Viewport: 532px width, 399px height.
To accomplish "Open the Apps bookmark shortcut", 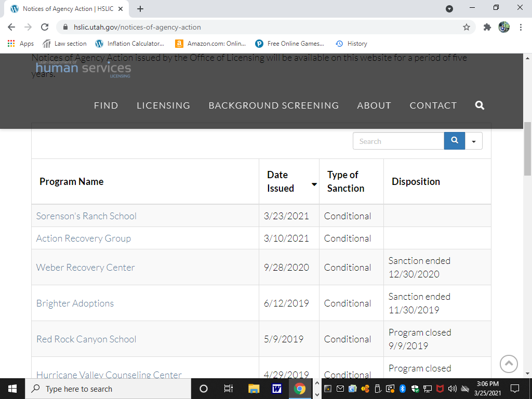I will (x=21, y=44).
